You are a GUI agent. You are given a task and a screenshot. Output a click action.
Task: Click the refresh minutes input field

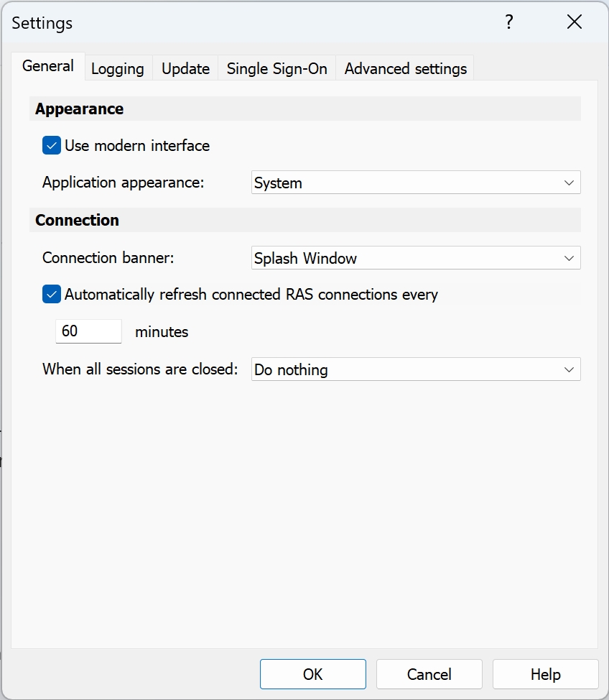pyautogui.click(x=88, y=331)
